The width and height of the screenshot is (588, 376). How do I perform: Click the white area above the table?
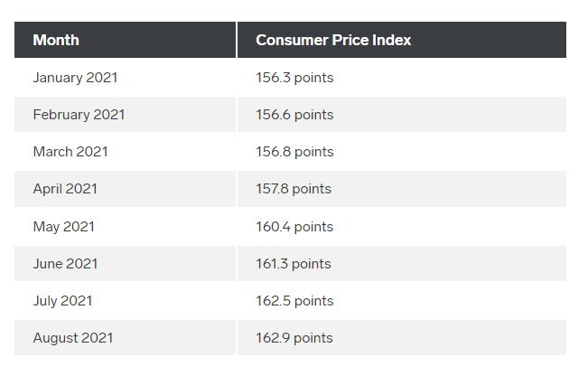[294, 11]
